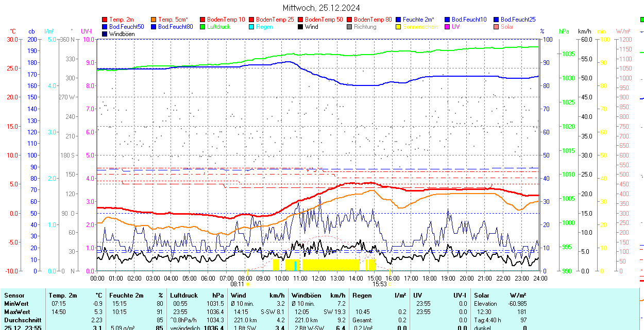
Task: Select the green Luftdruck legend swatch
Action: (x=203, y=27)
